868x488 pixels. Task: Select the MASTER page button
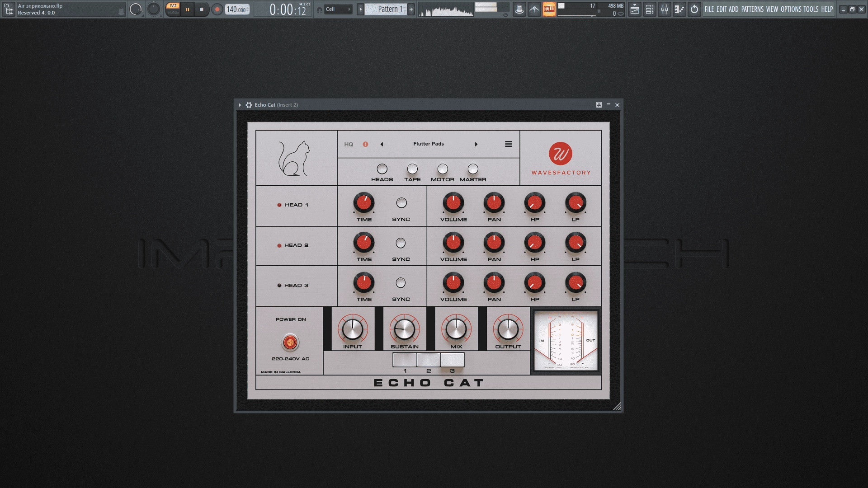coord(473,169)
